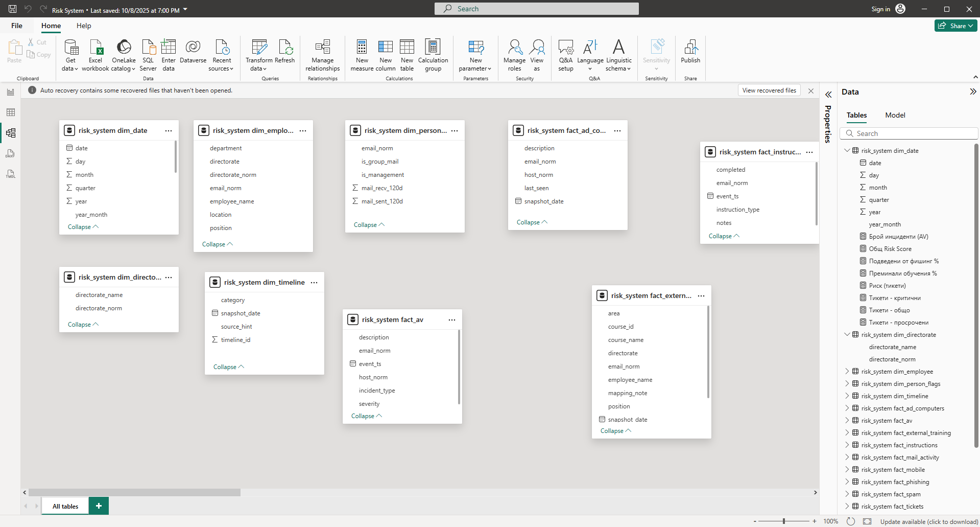Adjust the zoom slider in status bar
The width and height of the screenshot is (980, 527).
(x=784, y=521)
